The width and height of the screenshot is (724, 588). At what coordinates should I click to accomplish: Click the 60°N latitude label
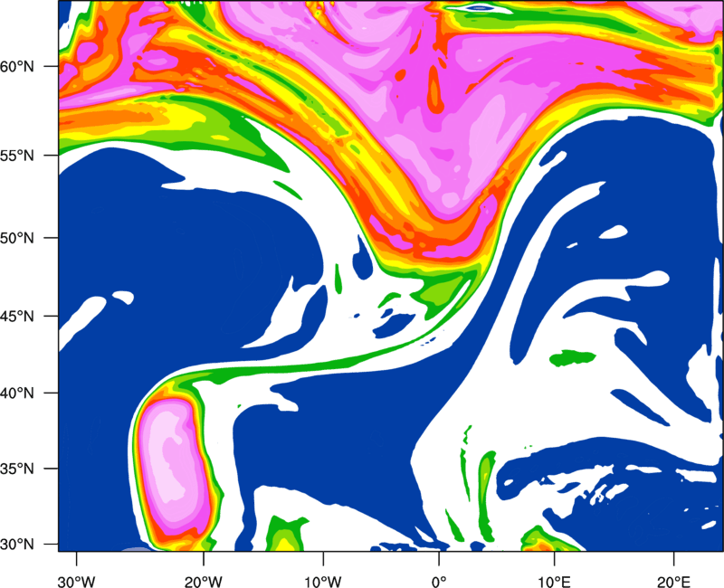point(17,67)
